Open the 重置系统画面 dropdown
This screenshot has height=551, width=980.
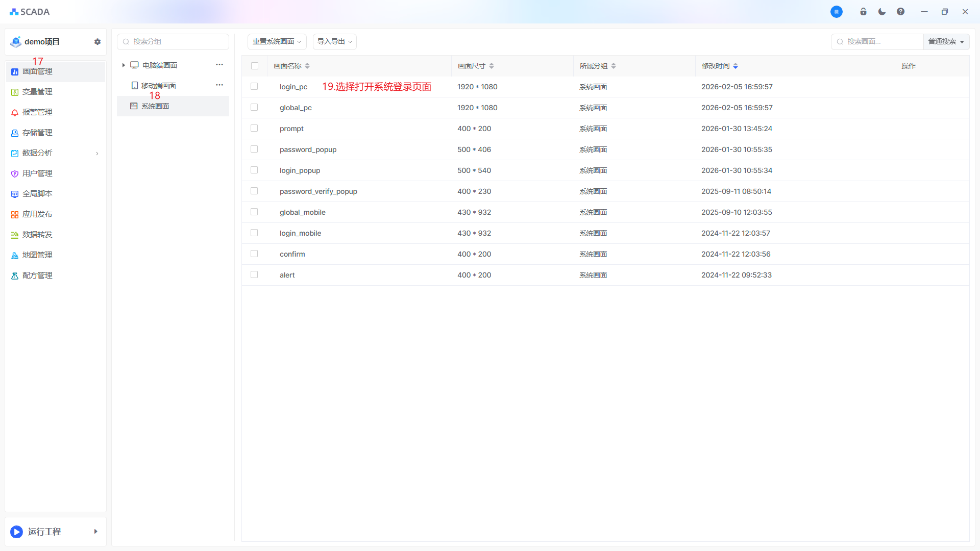277,42
